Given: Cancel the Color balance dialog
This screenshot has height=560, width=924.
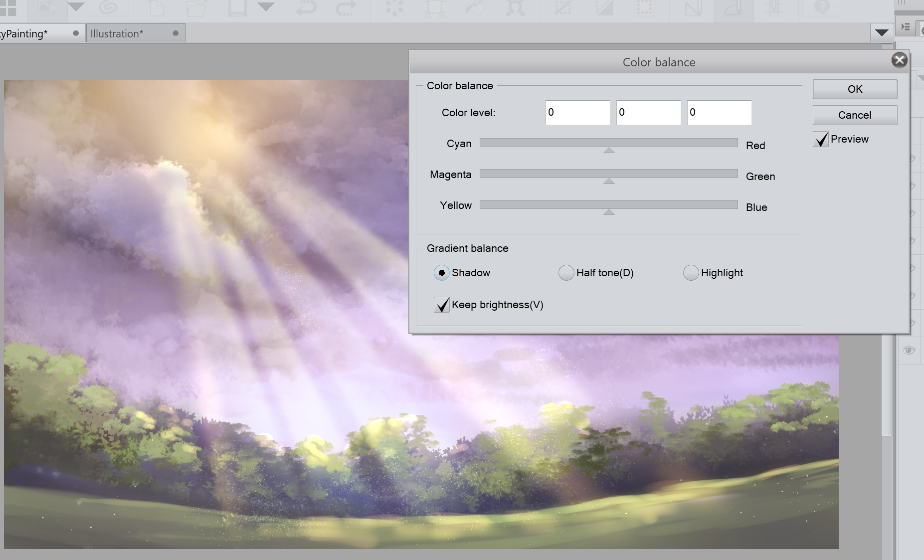Looking at the screenshot, I should (855, 115).
